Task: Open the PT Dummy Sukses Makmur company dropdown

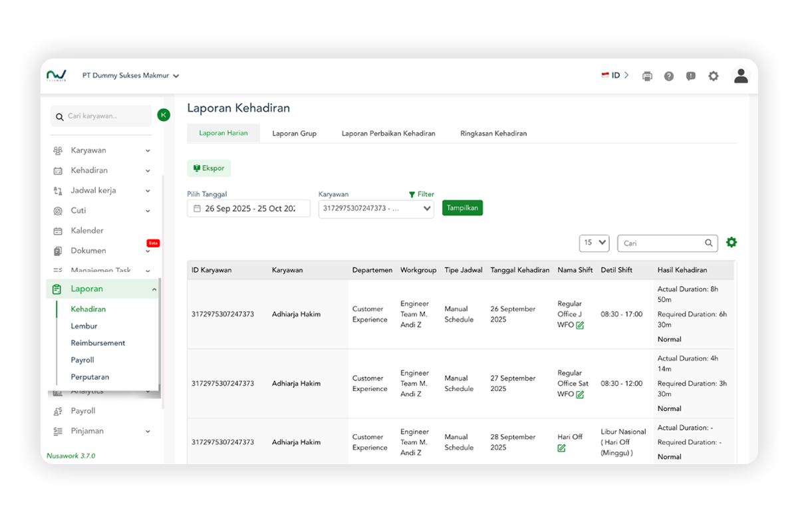Action: (x=131, y=76)
